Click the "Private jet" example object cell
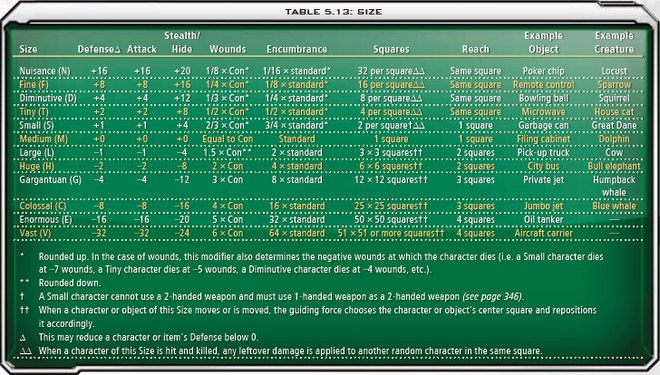This screenshot has height=375, width=660. tap(543, 180)
